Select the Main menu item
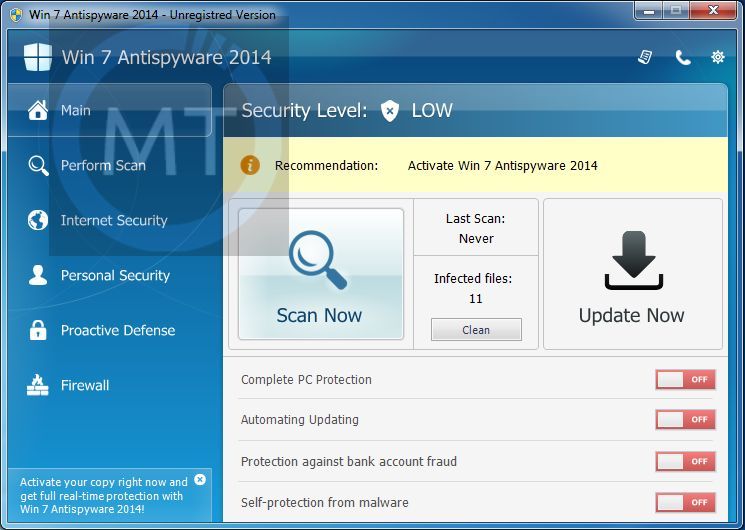Image resolution: width=745 pixels, height=530 pixels. point(110,110)
